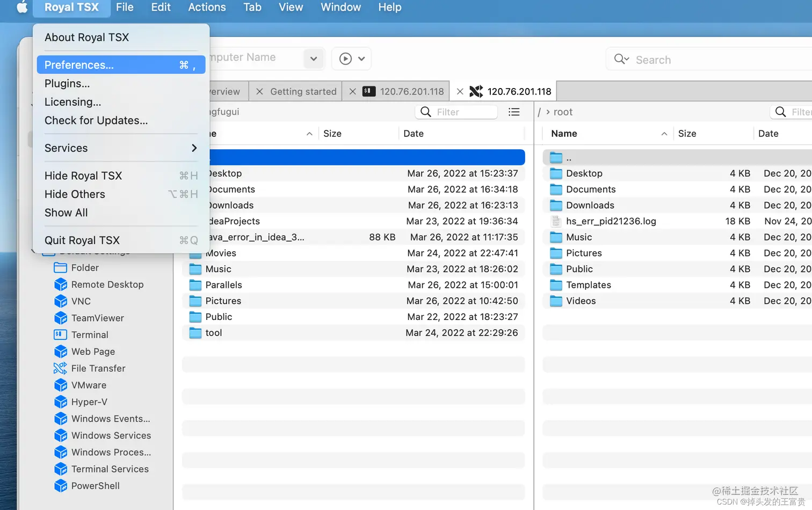Screen dimensions: 812x510
Task: Click the Windows Events icon
Action: click(61, 419)
